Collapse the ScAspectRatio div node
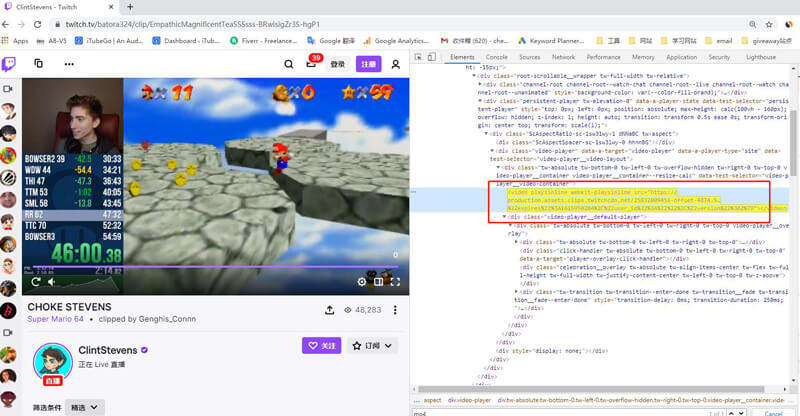800x416 pixels. (486, 134)
